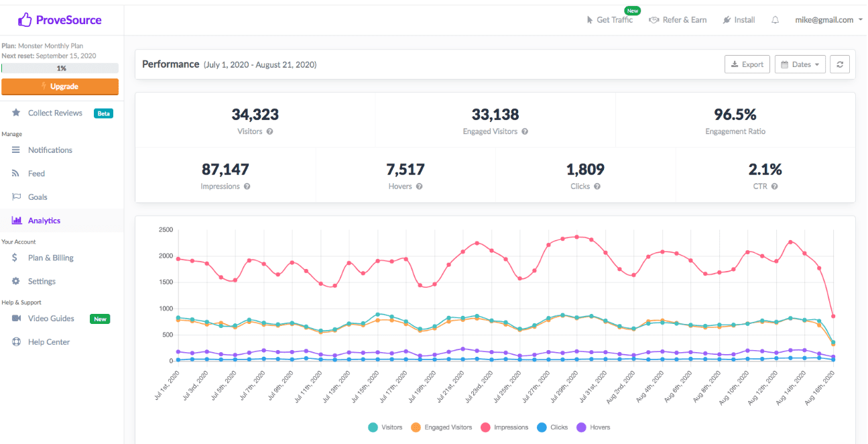The image size is (868, 444).
Task: Refresh the Performance data
Action: [840, 64]
